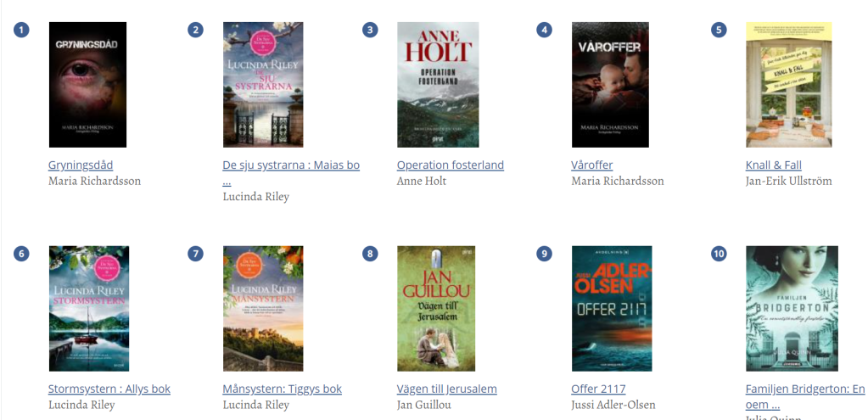The image size is (868, 420).
Task: Select the Våroffer book cover
Action: [x=610, y=85]
